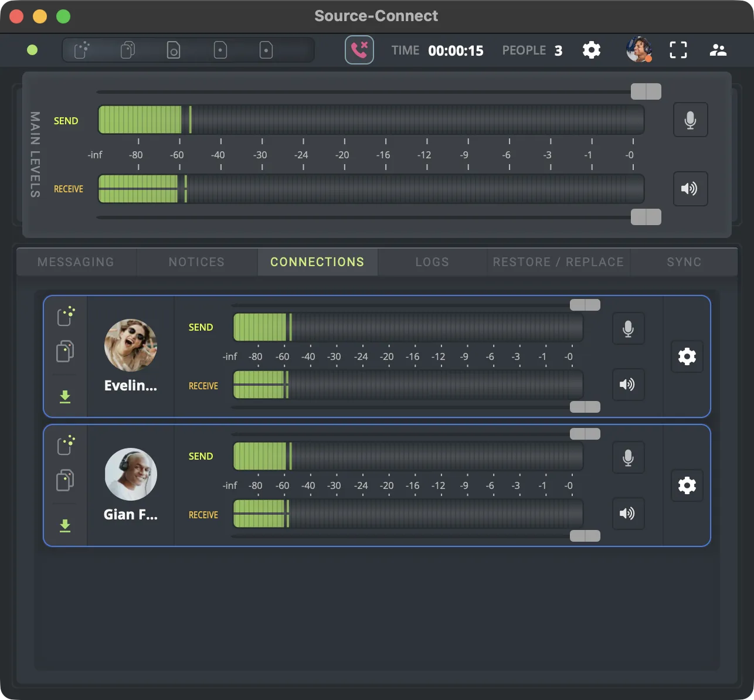Viewport: 754px width, 700px height.
Task: Click the download icon in Evelin's row
Action: [65, 397]
